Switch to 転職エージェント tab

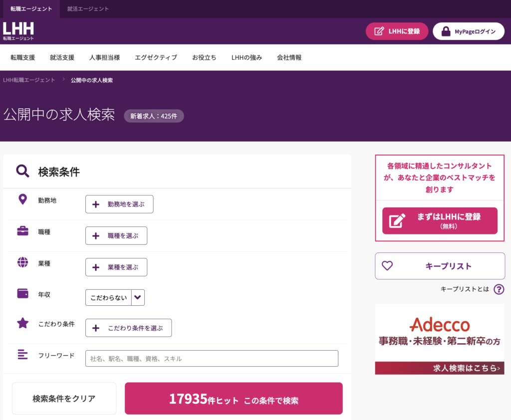31,9
